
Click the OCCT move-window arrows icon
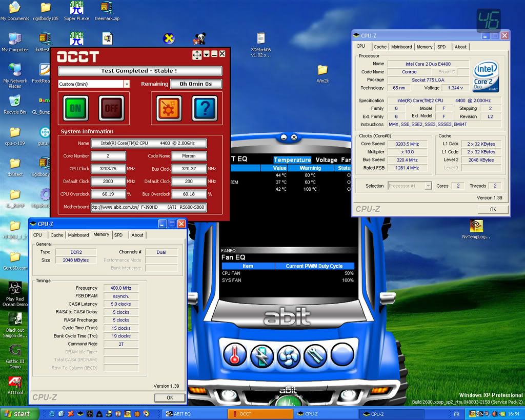pyautogui.click(x=197, y=55)
